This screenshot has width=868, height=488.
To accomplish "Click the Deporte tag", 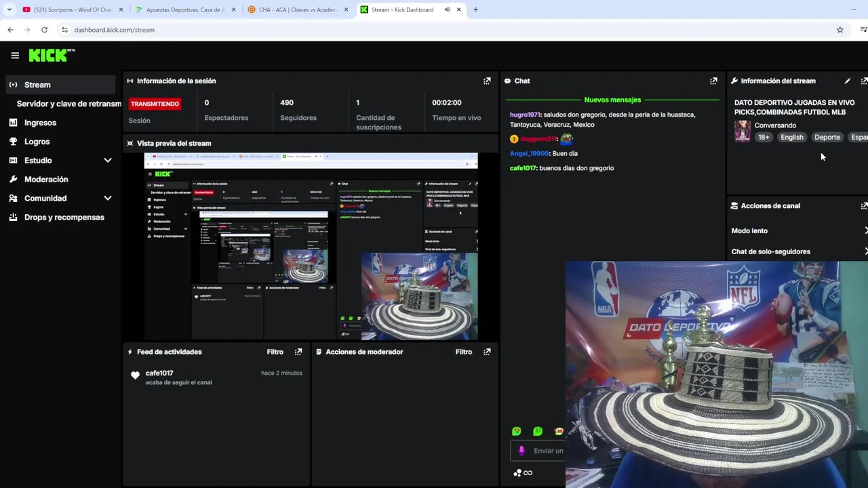I will 827,138.
